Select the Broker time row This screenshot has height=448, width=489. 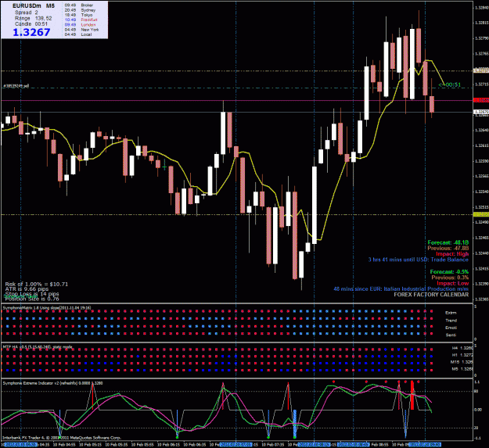pos(79,5)
